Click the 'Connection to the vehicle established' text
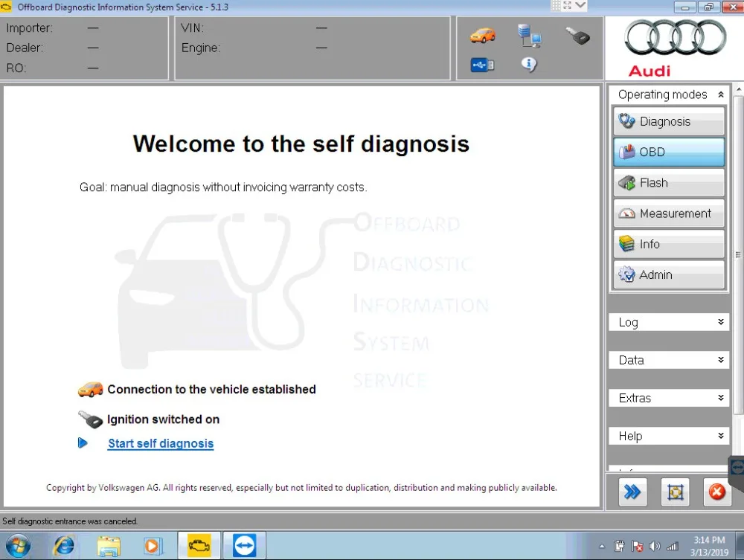This screenshot has width=744, height=560. coord(211,389)
